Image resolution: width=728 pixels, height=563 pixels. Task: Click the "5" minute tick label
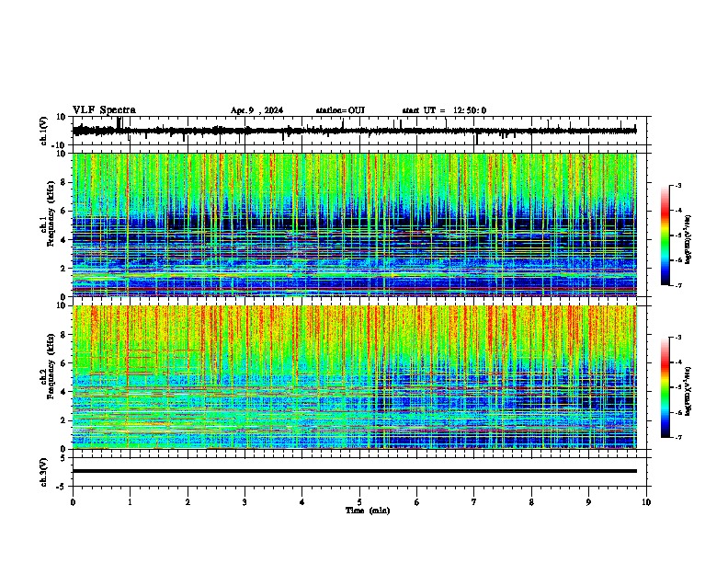359,502
